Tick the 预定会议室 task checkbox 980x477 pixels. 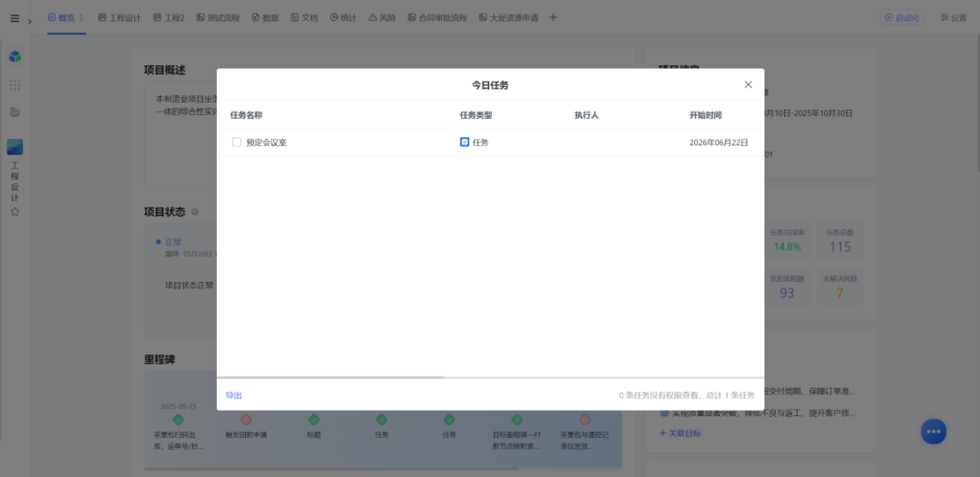tap(237, 142)
